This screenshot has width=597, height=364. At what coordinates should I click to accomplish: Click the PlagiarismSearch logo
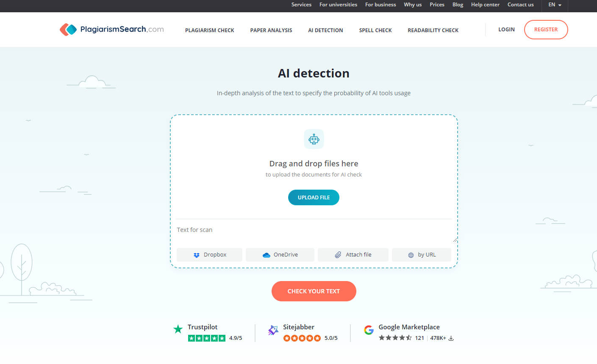[x=111, y=29]
